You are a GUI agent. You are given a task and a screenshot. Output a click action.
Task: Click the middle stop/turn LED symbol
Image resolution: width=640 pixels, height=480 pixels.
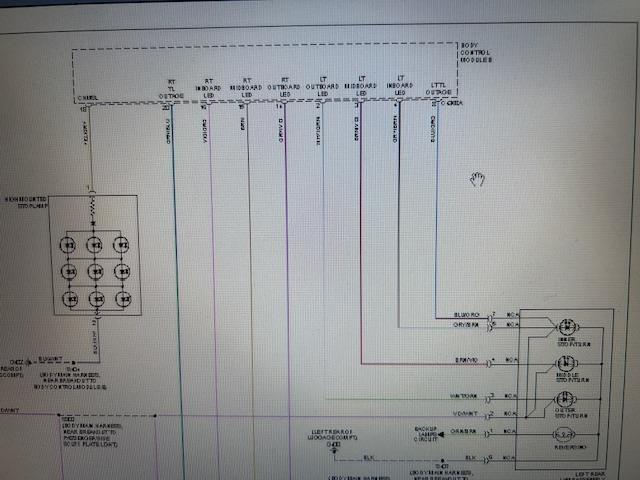click(x=567, y=363)
